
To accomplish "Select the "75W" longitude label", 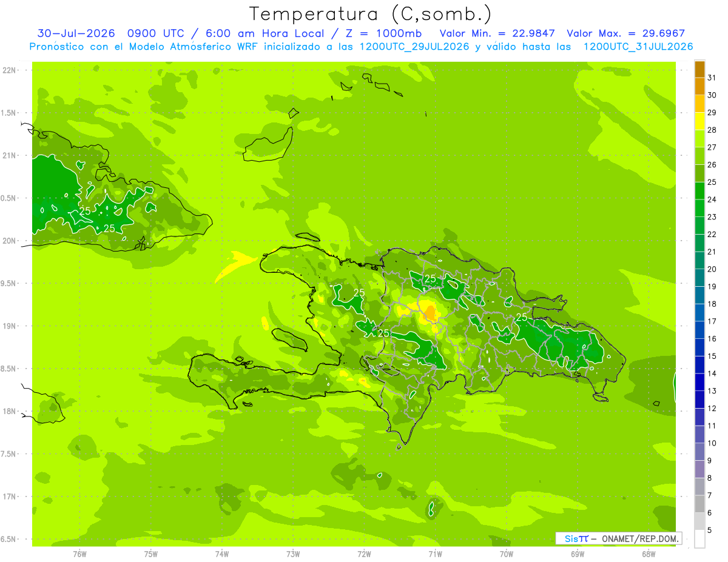I will (x=151, y=554).
